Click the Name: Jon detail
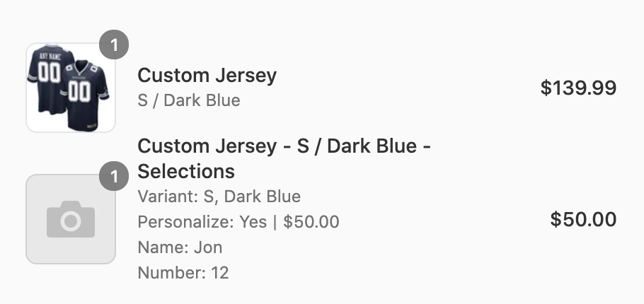Screen dimensions: 644x304 tap(180, 247)
